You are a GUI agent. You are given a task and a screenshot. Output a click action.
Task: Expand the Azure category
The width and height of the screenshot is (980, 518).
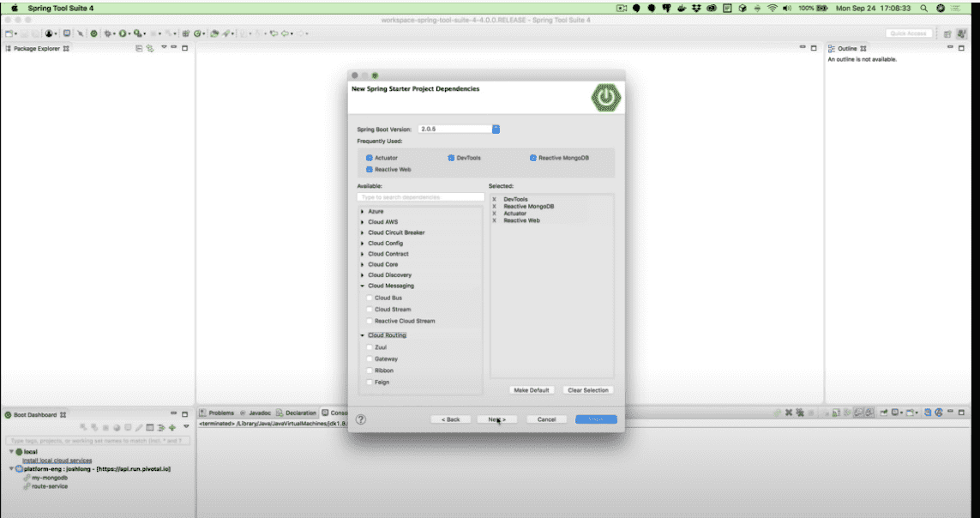point(363,212)
